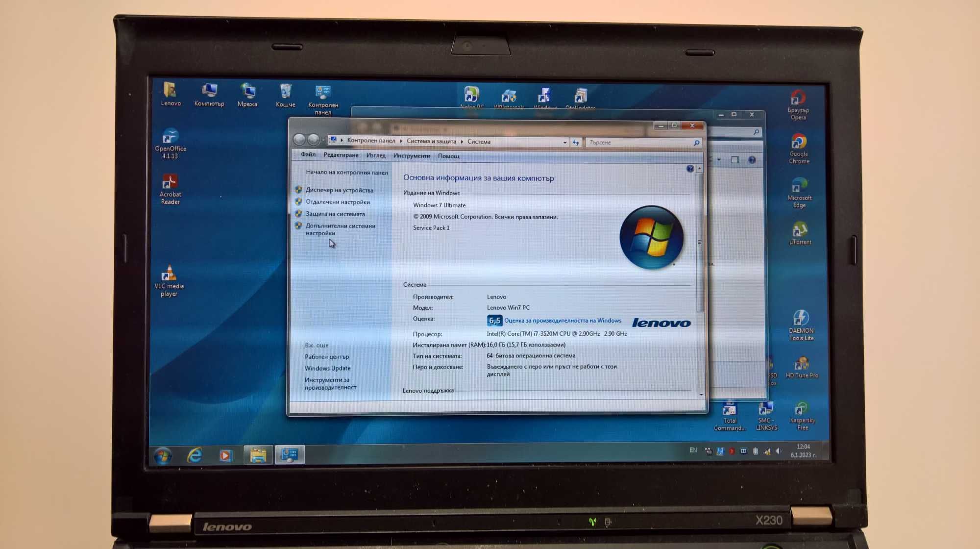Viewport: 980px width, 549px height.
Task: Open Оценка за производителността на Windows link
Action: pyautogui.click(x=563, y=321)
